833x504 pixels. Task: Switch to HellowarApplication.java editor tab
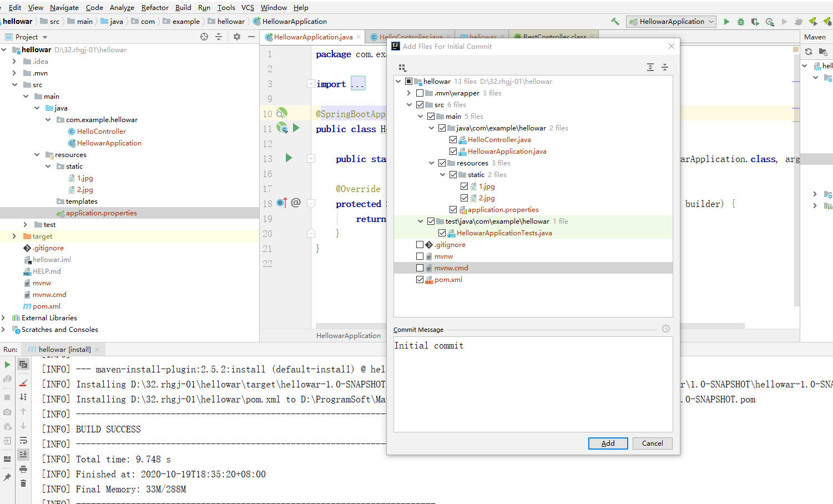click(x=313, y=37)
